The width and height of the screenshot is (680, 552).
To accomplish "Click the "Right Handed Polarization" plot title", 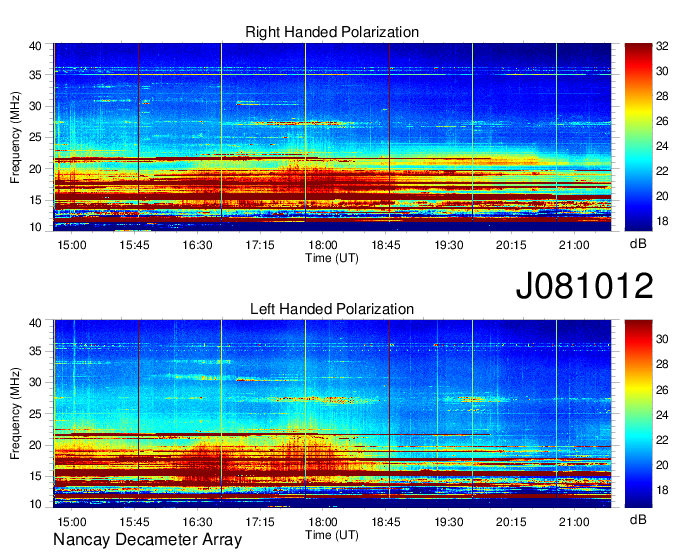I will click(x=332, y=32).
